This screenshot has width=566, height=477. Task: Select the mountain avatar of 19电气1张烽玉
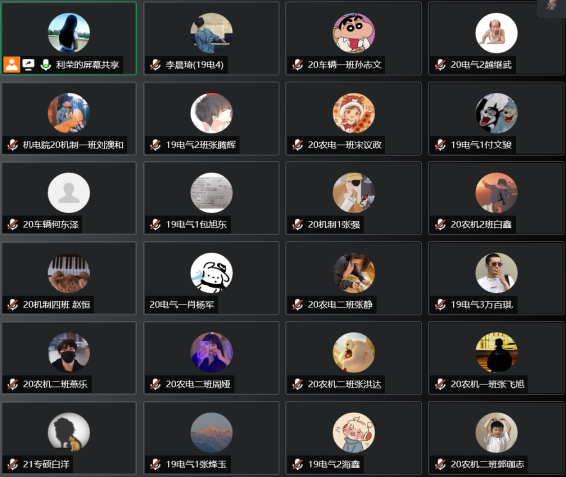[212, 433]
